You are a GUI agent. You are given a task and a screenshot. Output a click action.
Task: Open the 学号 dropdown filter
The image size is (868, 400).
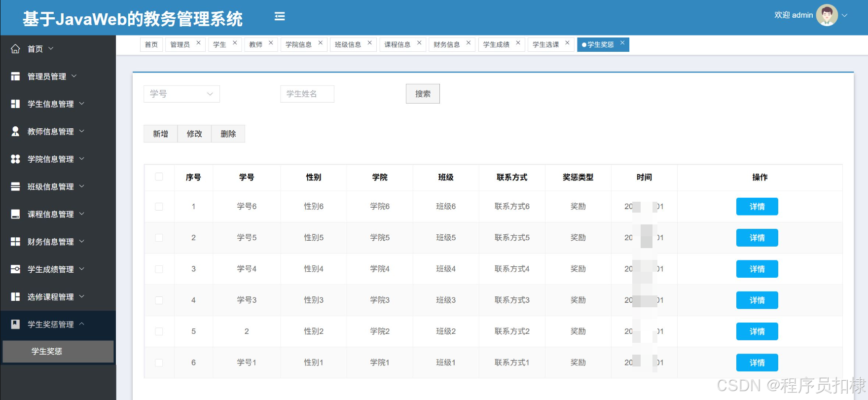[181, 94]
